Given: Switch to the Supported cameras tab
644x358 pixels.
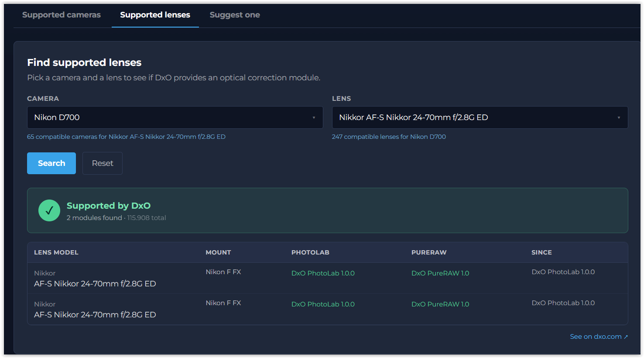Looking at the screenshot, I should click(x=62, y=15).
